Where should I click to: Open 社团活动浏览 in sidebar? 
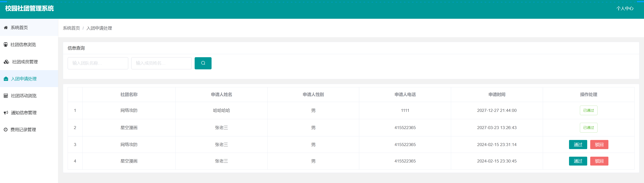(29, 96)
